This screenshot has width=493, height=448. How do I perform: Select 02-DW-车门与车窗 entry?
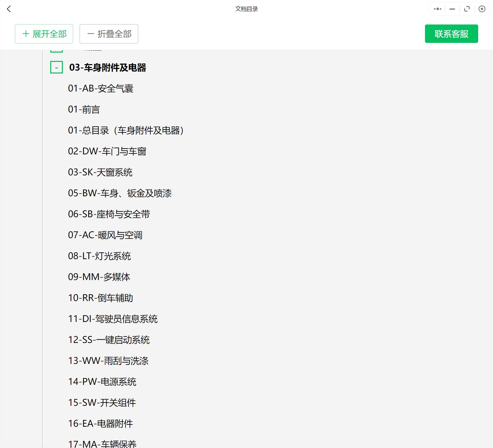(107, 151)
